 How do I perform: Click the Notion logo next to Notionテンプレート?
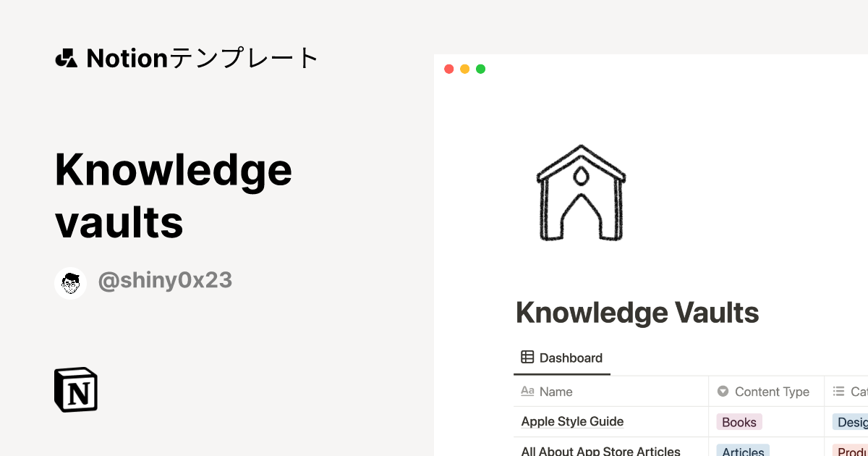tap(67, 57)
